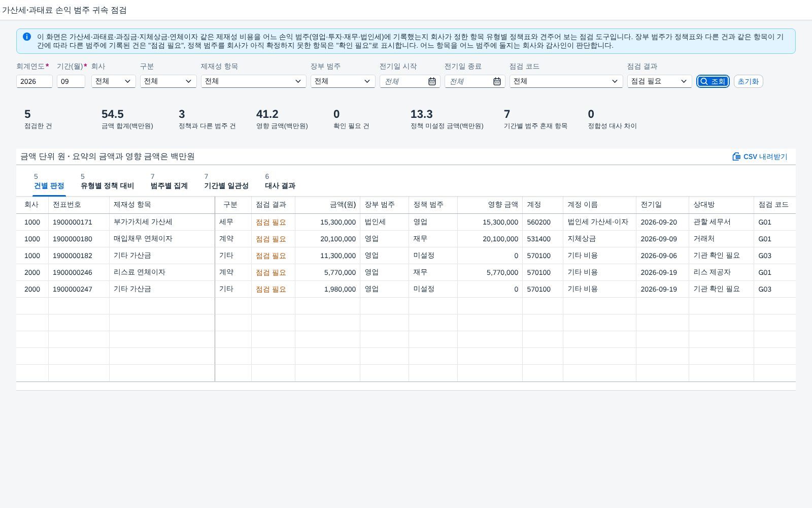The width and height of the screenshot is (812, 508).
Task: Select document number 1900000246
Action: click(x=73, y=272)
